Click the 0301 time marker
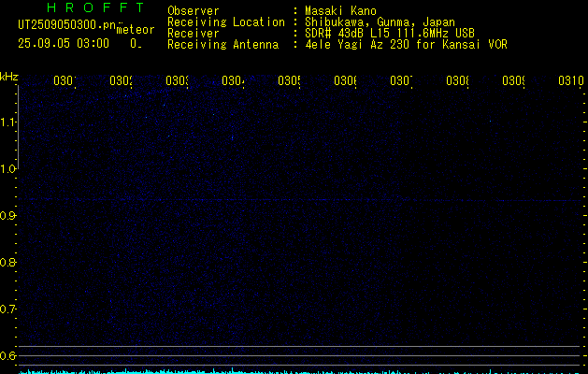 65,80
